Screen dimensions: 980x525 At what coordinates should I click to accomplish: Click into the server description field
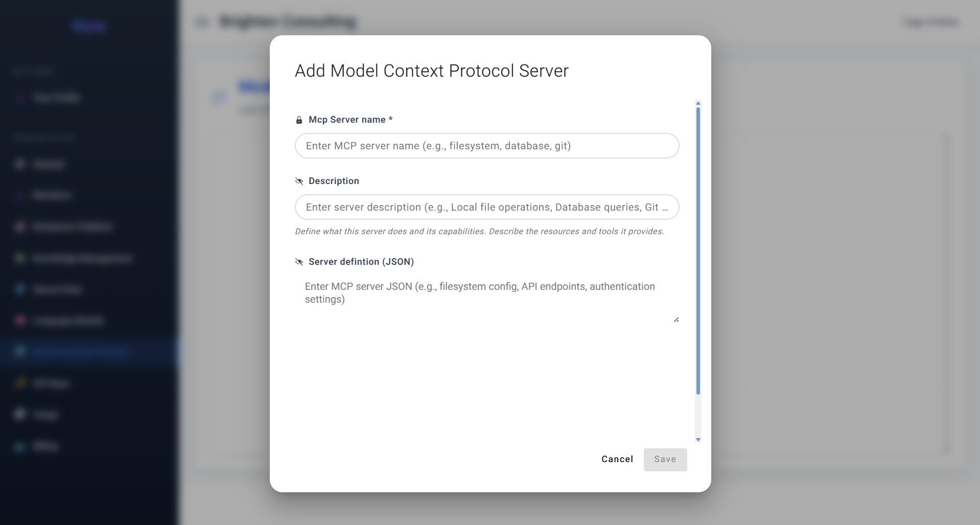(x=487, y=207)
